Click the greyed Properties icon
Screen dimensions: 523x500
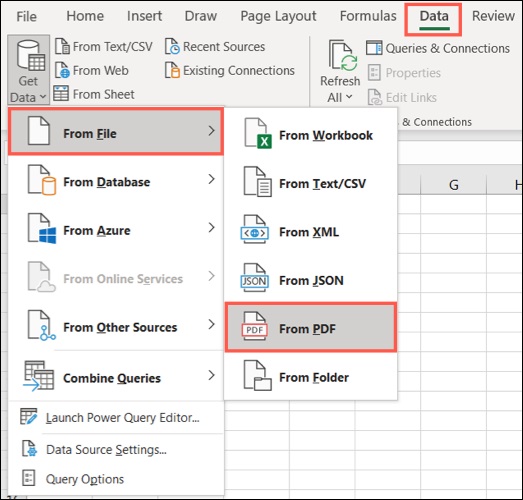point(374,72)
